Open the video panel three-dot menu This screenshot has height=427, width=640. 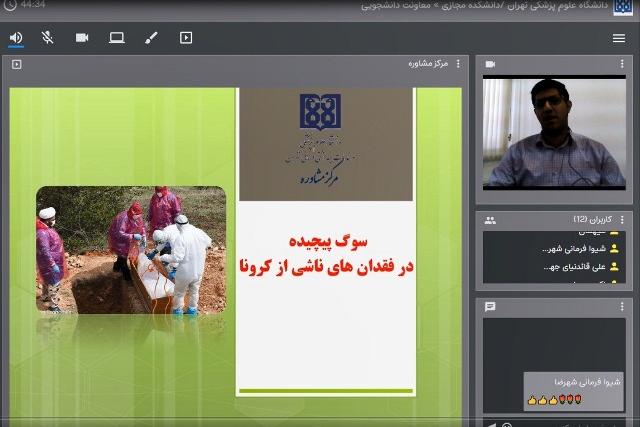tap(621, 64)
